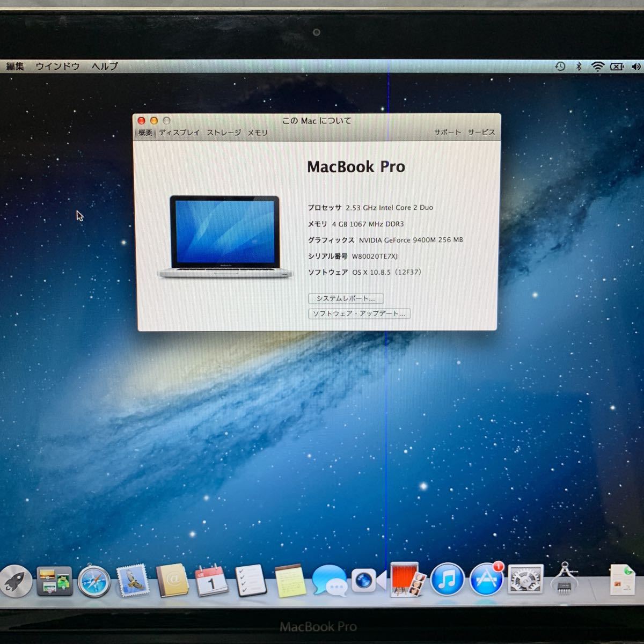This screenshot has height=644, width=644.
Task: Click the サービス link
Action: [x=481, y=132]
